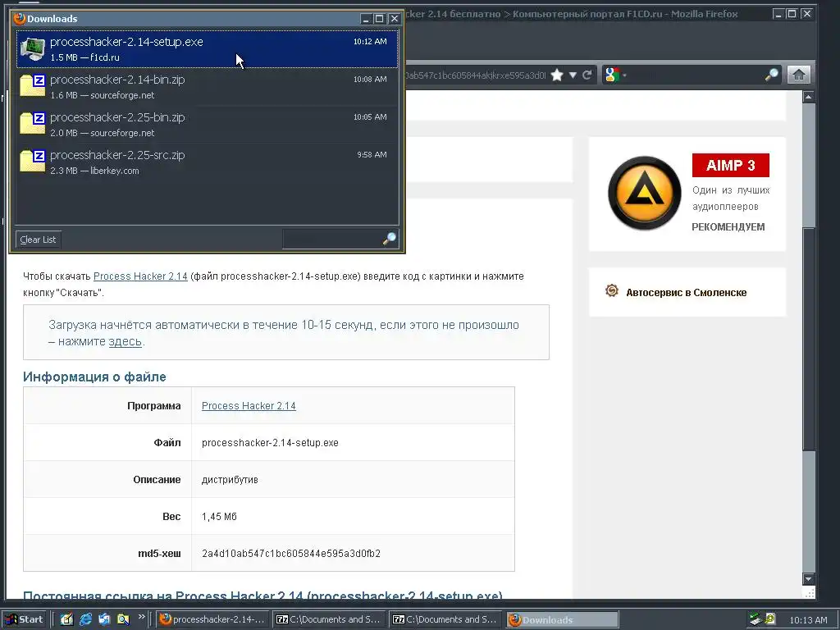Click the md5 hash value text

pos(291,554)
